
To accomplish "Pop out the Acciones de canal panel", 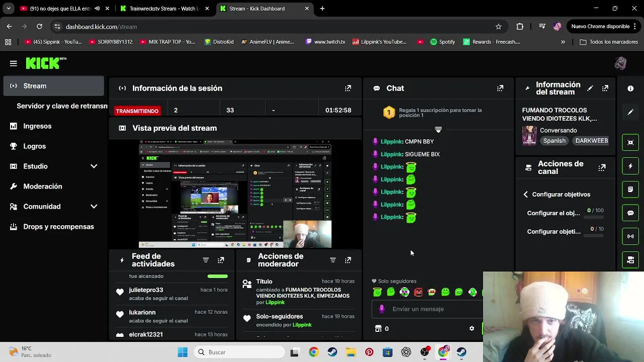I will point(602,167).
